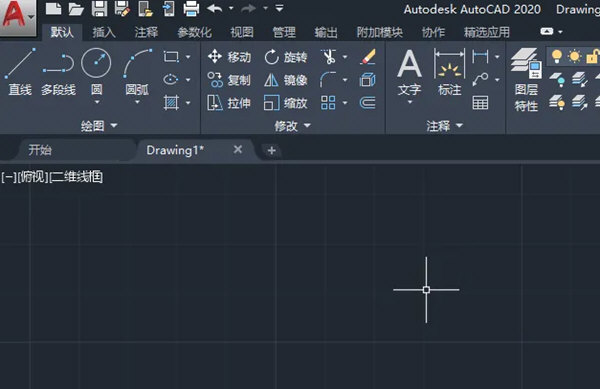Open the ribbon minimize options dropdown

tap(560, 32)
